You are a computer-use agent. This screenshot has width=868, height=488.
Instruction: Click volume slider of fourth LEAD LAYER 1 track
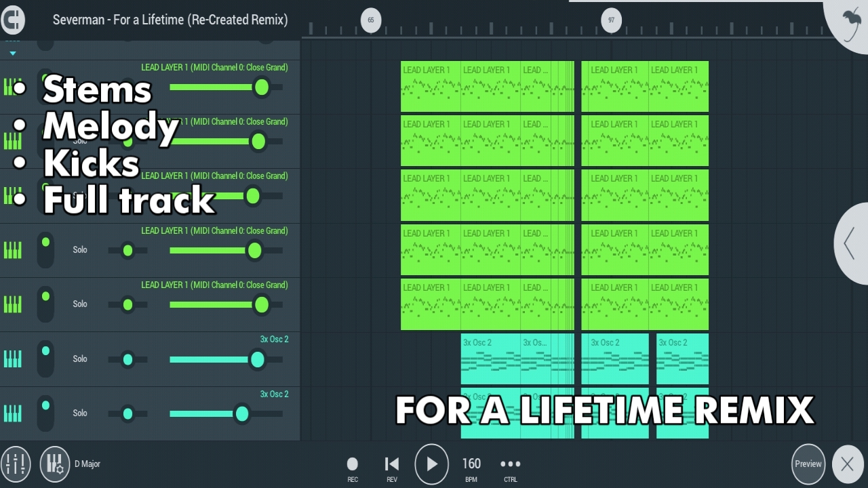point(226,251)
